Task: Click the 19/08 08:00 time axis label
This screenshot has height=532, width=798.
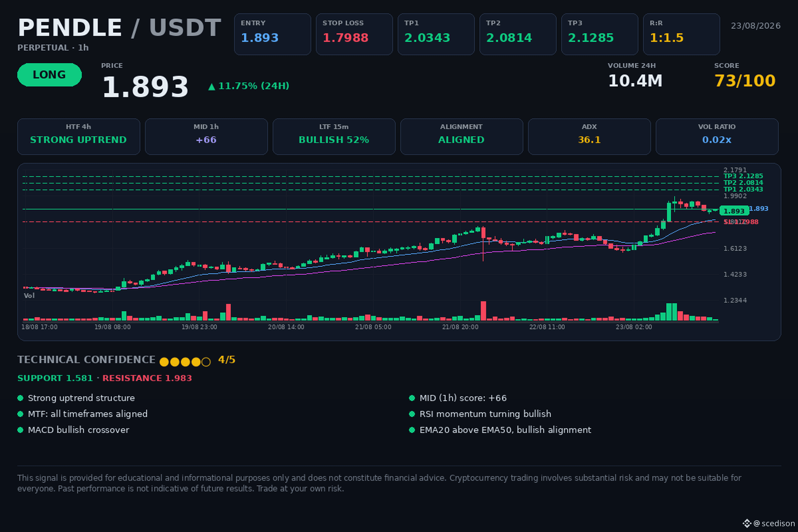Action: pos(112,327)
